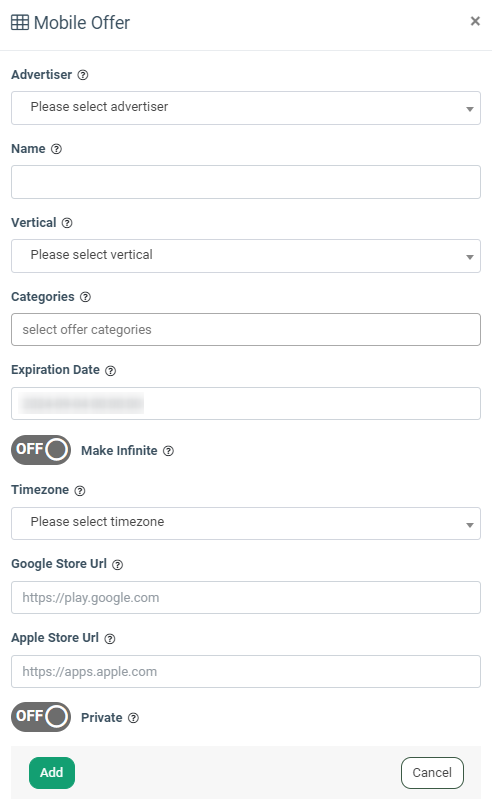Image resolution: width=492 pixels, height=810 pixels.
Task: Click the help icon beside Apple Store Url
Action: (110, 638)
